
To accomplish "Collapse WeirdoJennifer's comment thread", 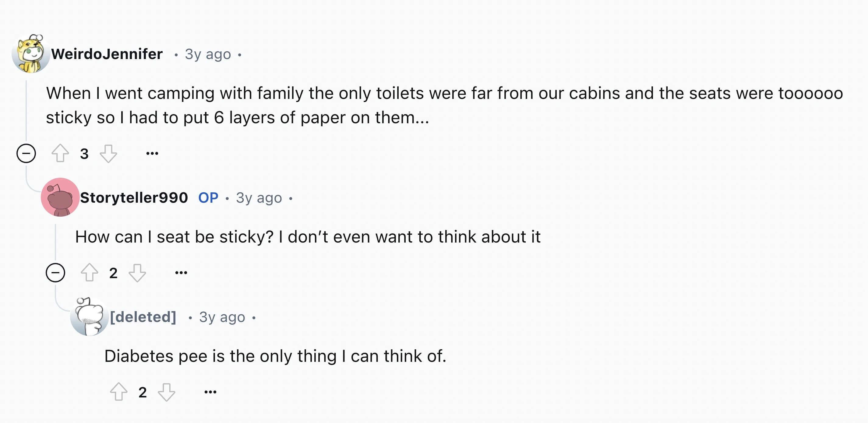I will 26,154.
